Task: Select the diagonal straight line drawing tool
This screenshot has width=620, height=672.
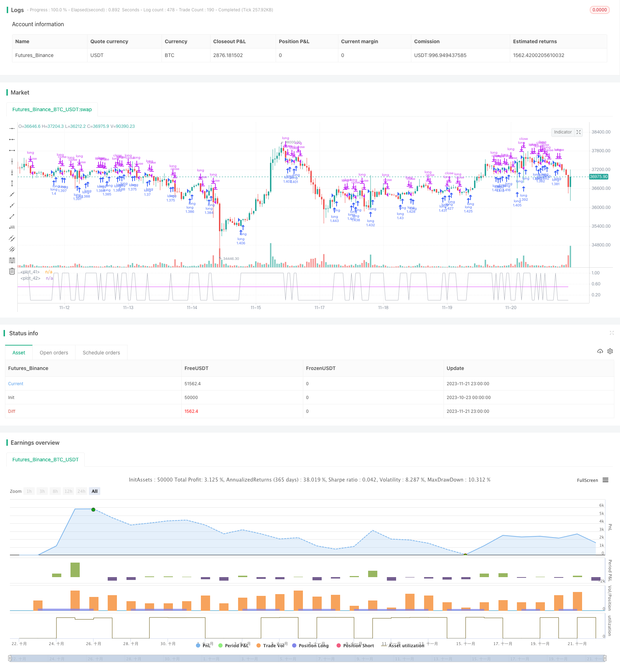Action: pyautogui.click(x=12, y=194)
